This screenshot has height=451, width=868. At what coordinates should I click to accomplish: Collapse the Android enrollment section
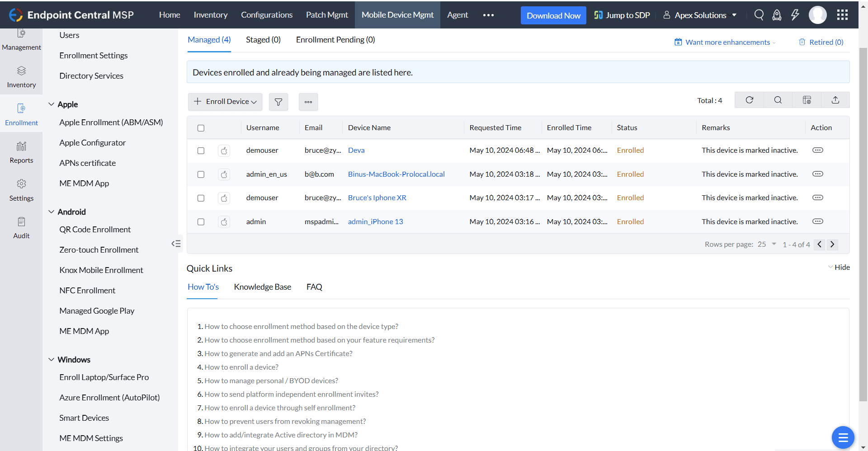pos(52,212)
